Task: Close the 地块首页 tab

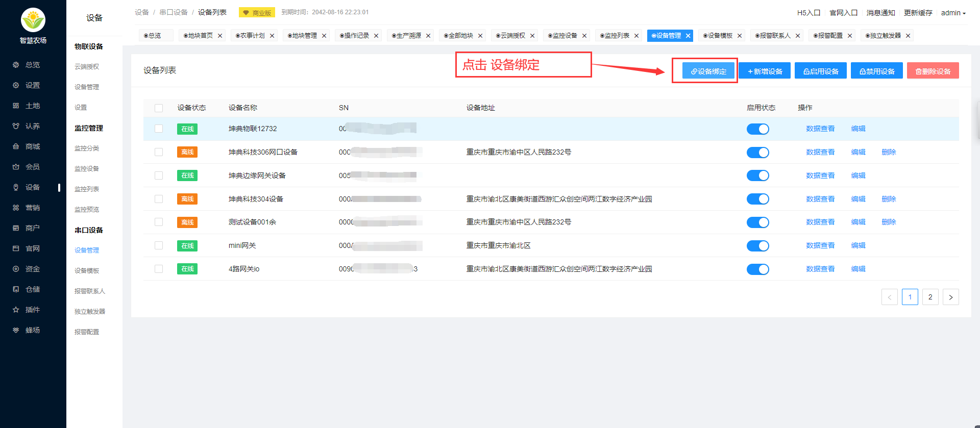Action: coord(220,36)
